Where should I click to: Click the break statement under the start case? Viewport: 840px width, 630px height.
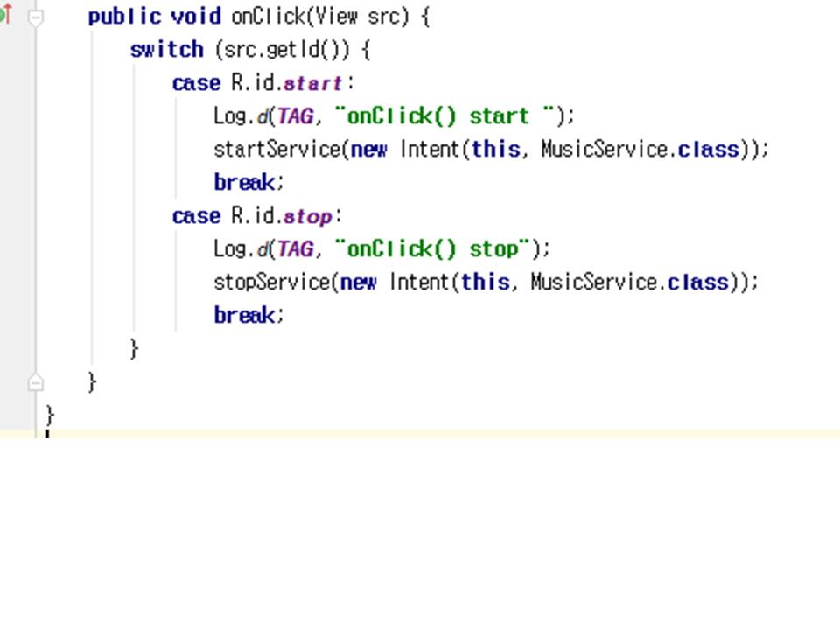click(248, 183)
